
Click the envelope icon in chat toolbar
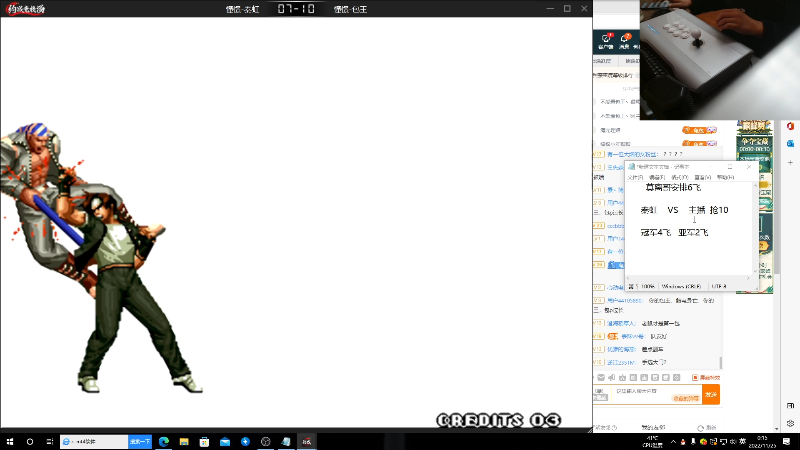coord(601,378)
